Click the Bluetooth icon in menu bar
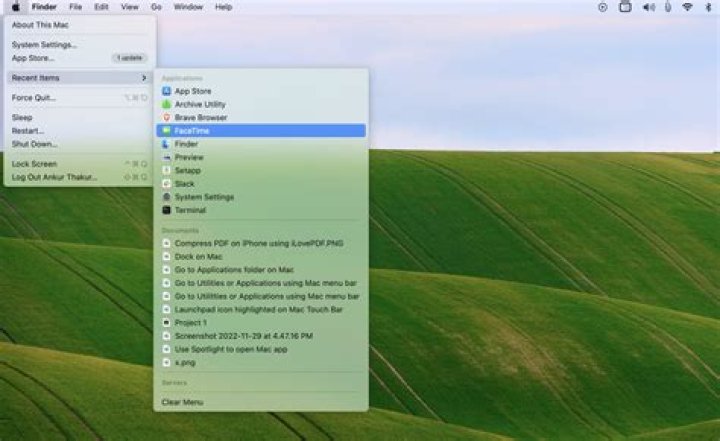 [708, 7]
